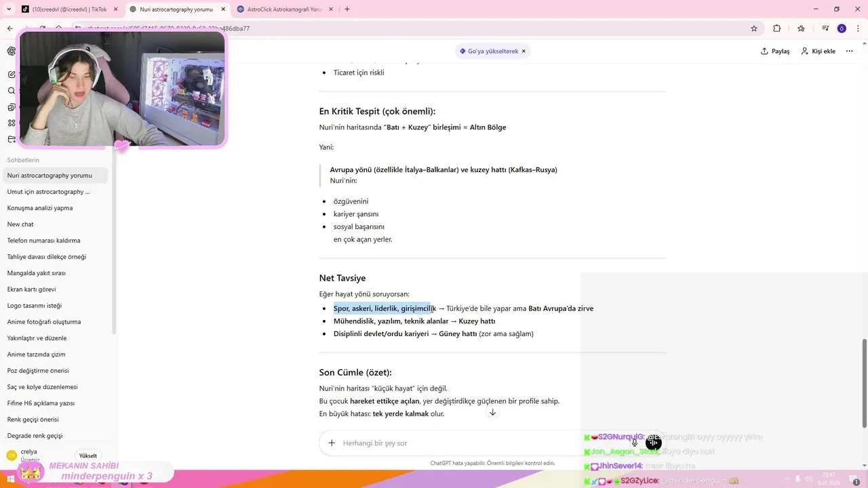868x488 pixels.
Task: Dismiss the Go'ya yükselterek banner
Action: pyautogui.click(x=524, y=51)
